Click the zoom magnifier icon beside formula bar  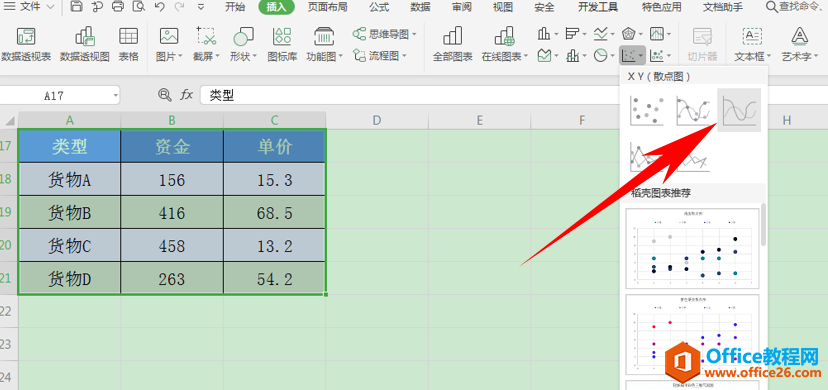[x=165, y=95]
